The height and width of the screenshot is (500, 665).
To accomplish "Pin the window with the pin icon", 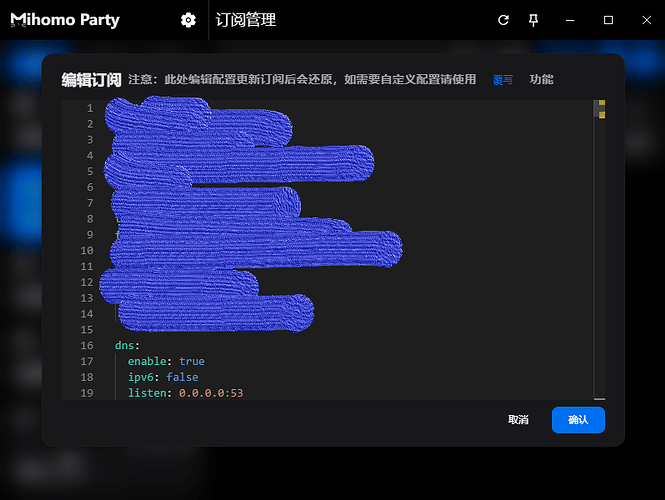I will [534, 20].
